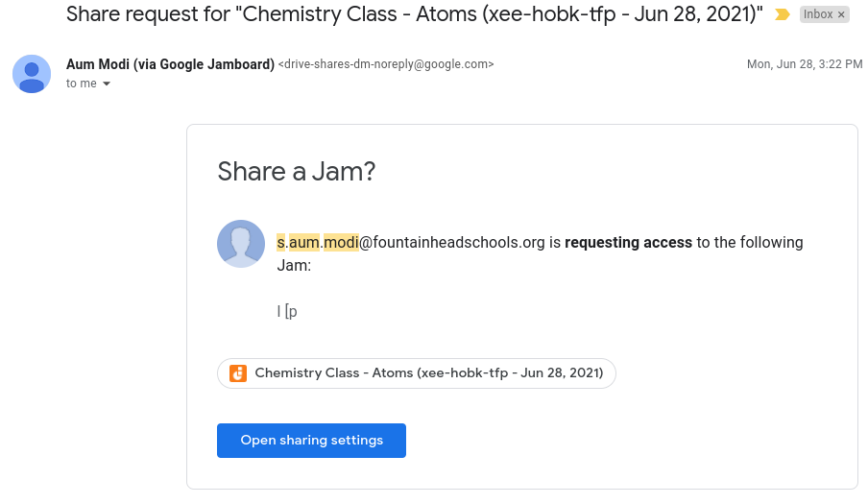Click the 'to me' recipient text
This screenshot has width=868, height=504.
[82, 84]
